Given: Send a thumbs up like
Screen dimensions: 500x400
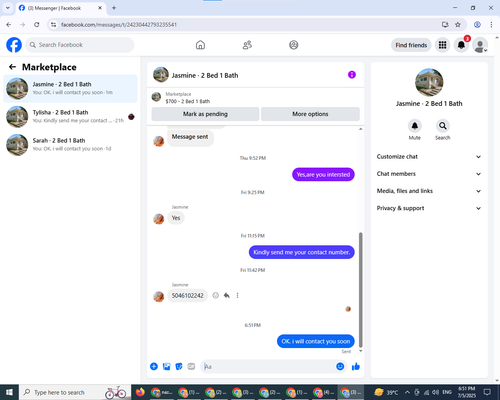Looking at the screenshot, I should click(356, 367).
